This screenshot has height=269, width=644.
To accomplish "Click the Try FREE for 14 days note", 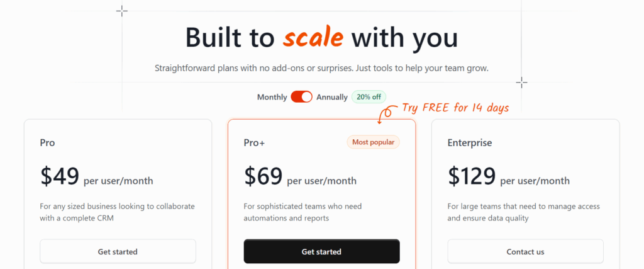I will pyautogui.click(x=455, y=108).
